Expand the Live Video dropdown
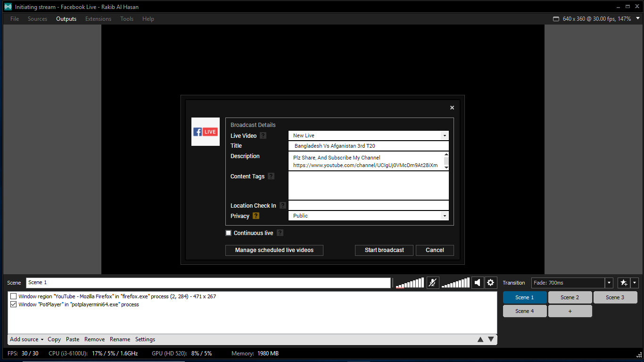The image size is (644, 362). pyautogui.click(x=444, y=136)
